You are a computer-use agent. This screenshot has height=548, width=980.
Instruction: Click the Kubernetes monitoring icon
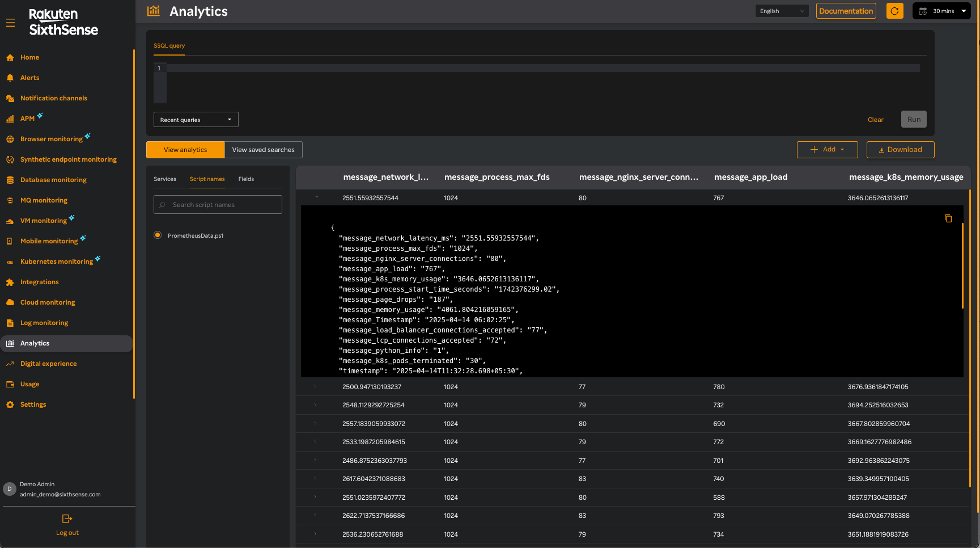10,262
